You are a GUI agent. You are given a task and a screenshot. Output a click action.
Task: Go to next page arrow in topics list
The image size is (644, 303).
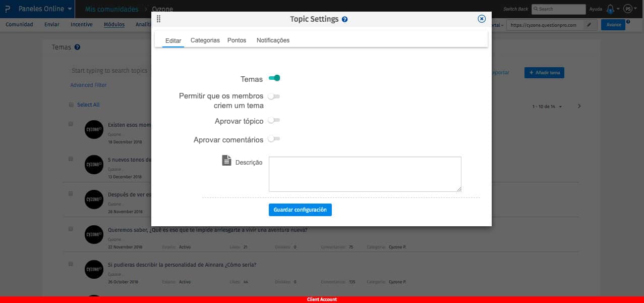tap(579, 107)
